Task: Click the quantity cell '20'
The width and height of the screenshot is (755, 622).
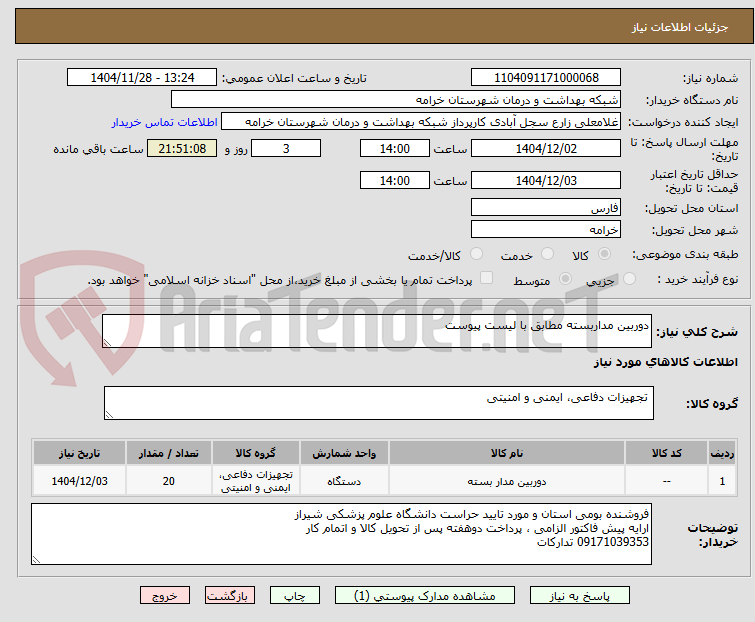Action: tap(169, 481)
